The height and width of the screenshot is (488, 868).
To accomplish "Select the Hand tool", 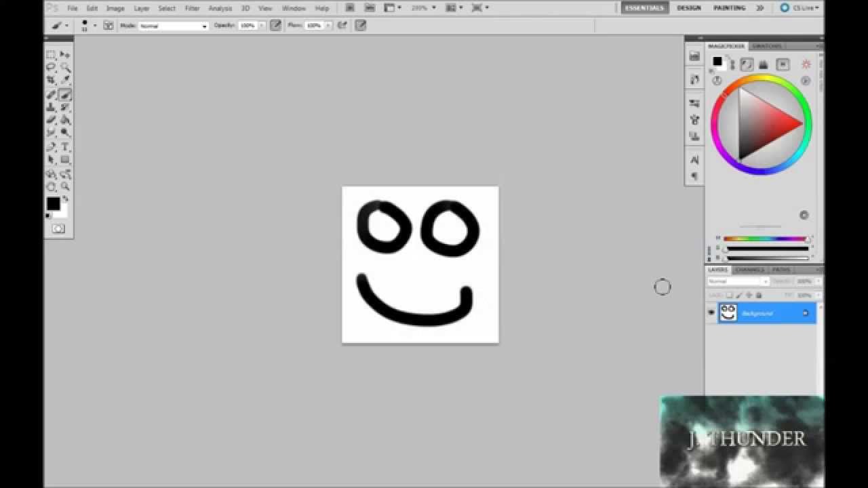I will pyautogui.click(x=51, y=186).
